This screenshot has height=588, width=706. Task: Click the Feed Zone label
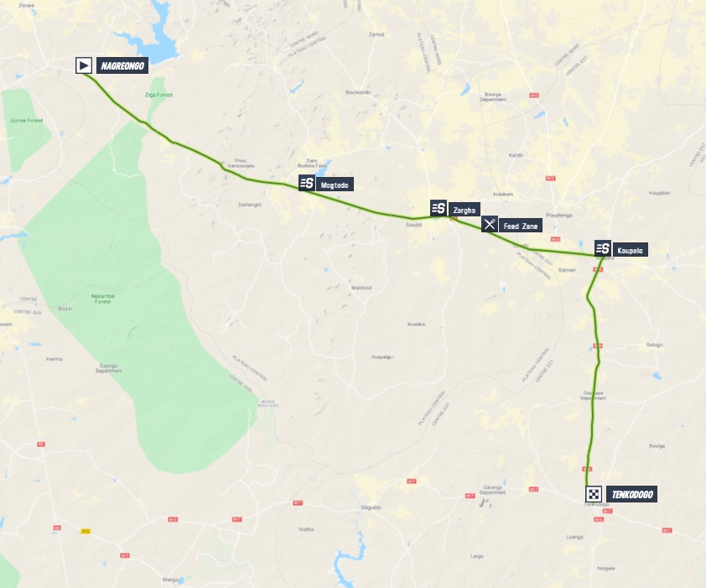pyautogui.click(x=520, y=226)
